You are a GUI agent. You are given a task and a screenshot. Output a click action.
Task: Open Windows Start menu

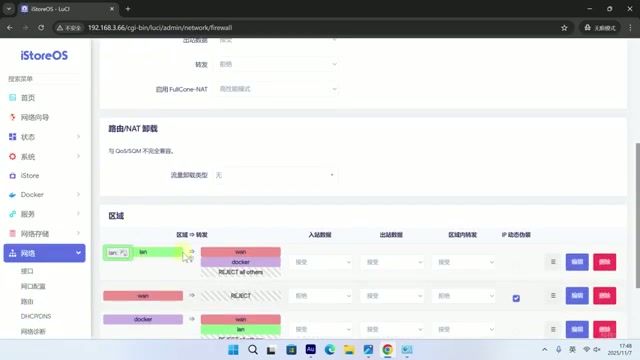point(233,350)
